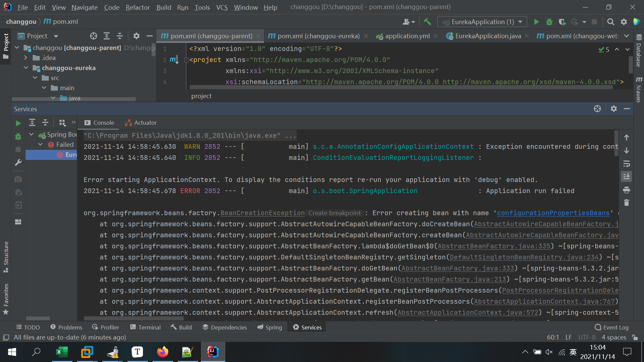Viewport: 644px width, 362px height.
Task: Toggle scroll to end of console
Action: coord(626,177)
